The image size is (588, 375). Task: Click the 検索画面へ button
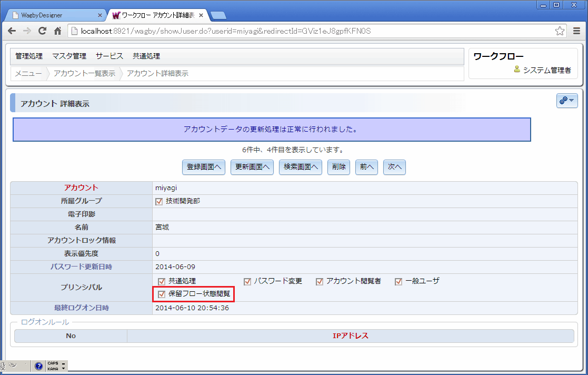click(x=301, y=167)
